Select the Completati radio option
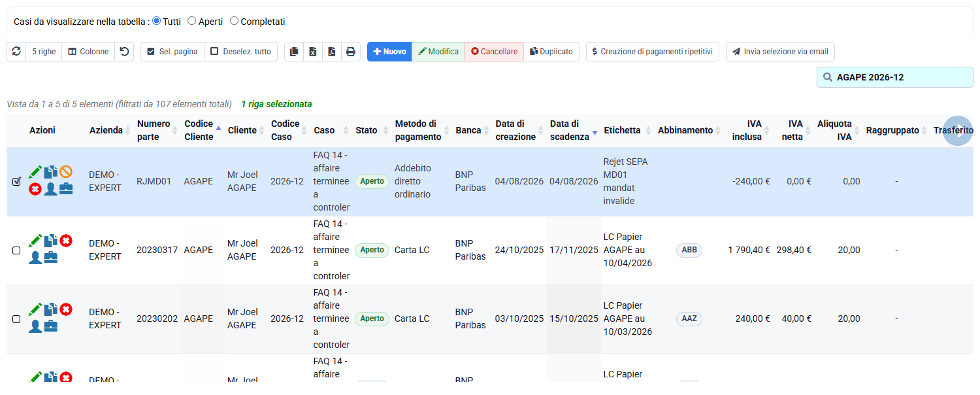 click(234, 21)
